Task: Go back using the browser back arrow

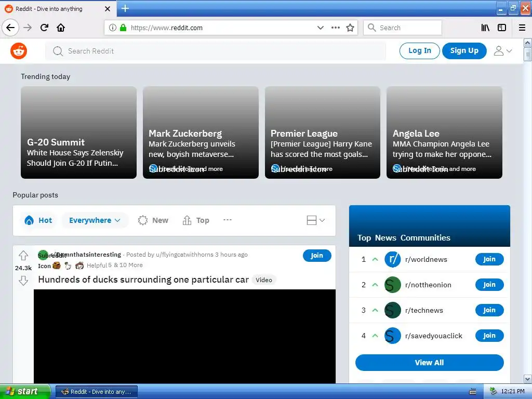Action: [10, 28]
